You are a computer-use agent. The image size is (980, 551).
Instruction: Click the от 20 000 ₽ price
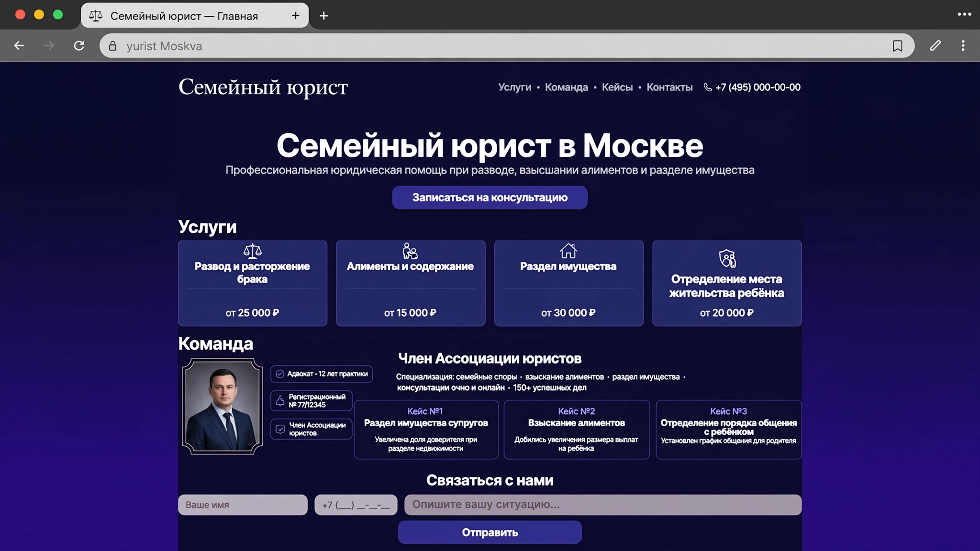[726, 313]
